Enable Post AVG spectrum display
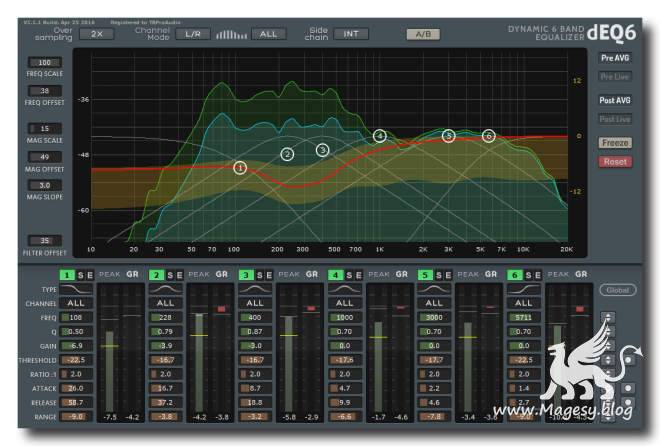660x446 pixels. [x=615, y=100]
